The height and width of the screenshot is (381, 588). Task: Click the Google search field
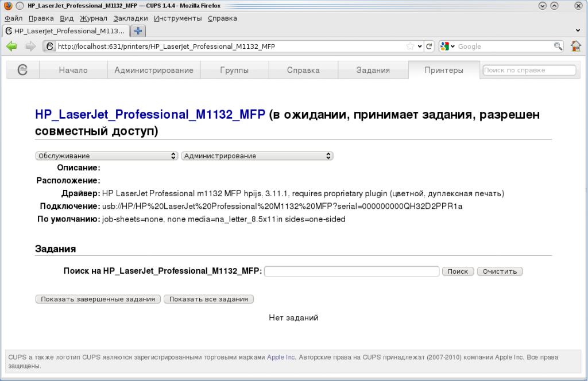(x=504, y=46)
